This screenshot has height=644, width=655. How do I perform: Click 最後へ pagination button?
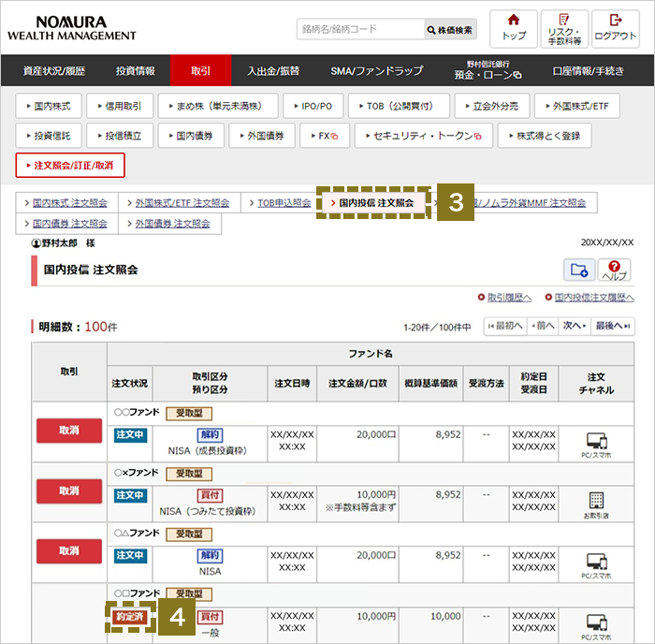[x=612, y=326]
